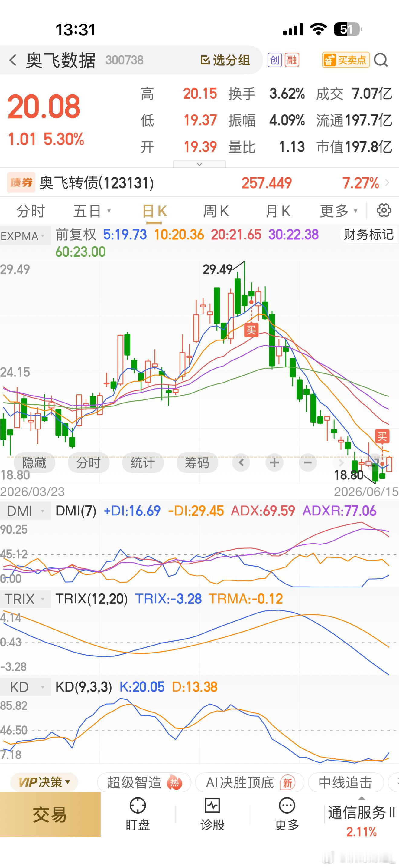Change the DMI indicator dropdown
This screenshot has width=399, height=868.
[25, 511]
